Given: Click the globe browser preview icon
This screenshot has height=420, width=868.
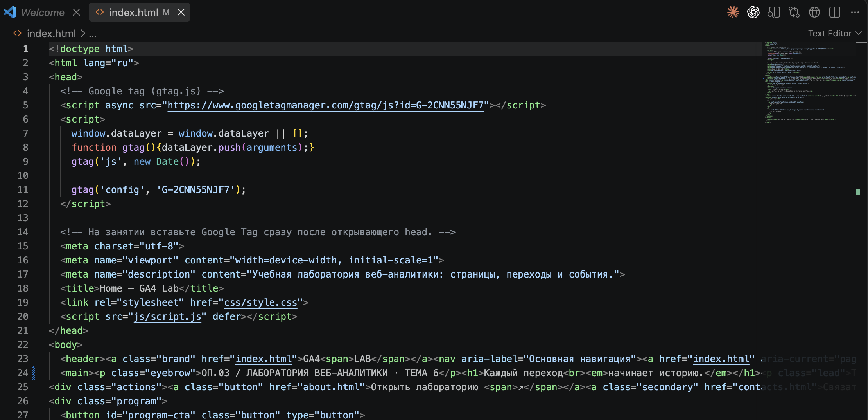Looking at the screenshot, I should coord(814,12).
